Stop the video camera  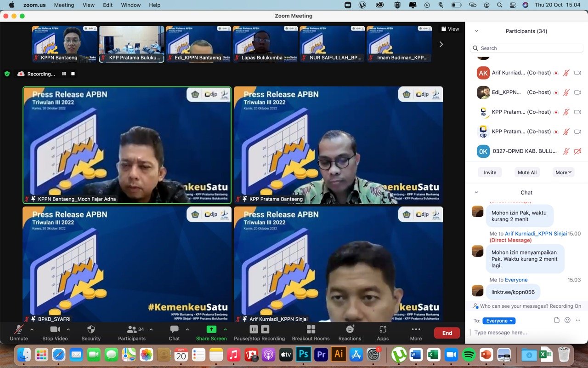pos(55,329)
